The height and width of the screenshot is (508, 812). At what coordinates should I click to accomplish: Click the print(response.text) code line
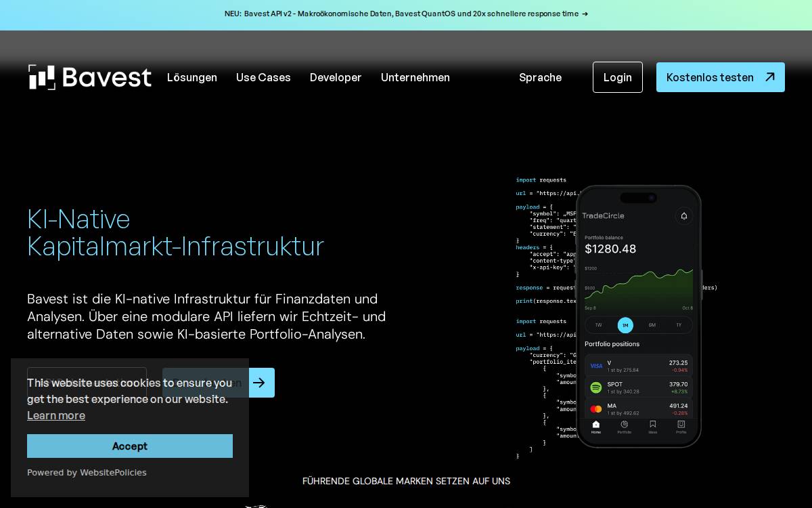546,301
